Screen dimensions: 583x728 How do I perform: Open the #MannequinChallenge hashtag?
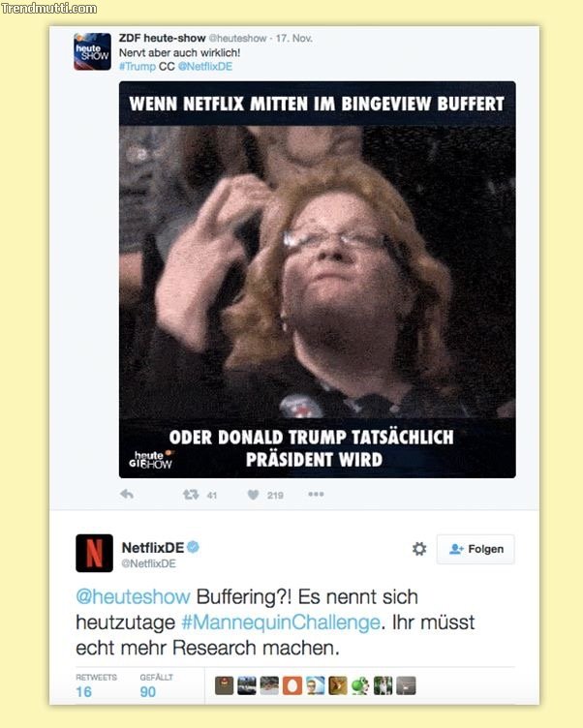[281, 622]
